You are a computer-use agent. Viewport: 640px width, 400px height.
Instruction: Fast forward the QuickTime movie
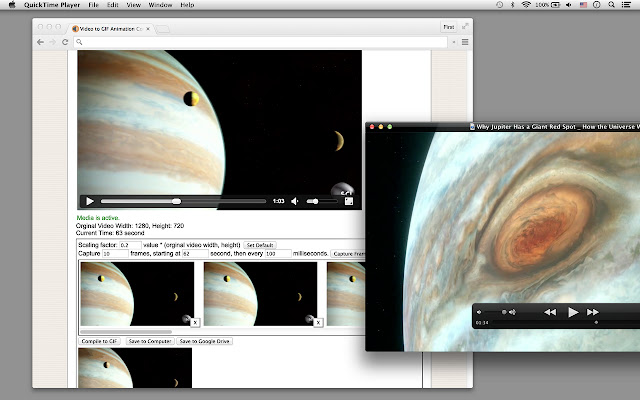(x=593, y=312)
